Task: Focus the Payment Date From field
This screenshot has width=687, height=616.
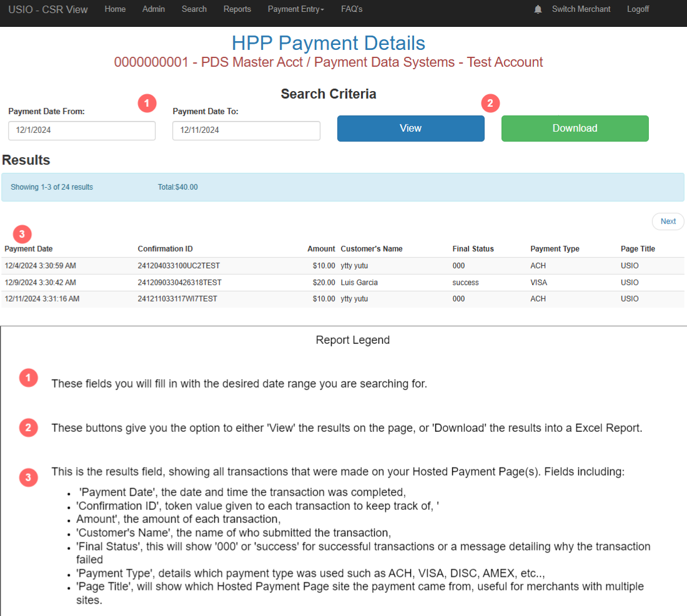Action: tap(82, 130)
